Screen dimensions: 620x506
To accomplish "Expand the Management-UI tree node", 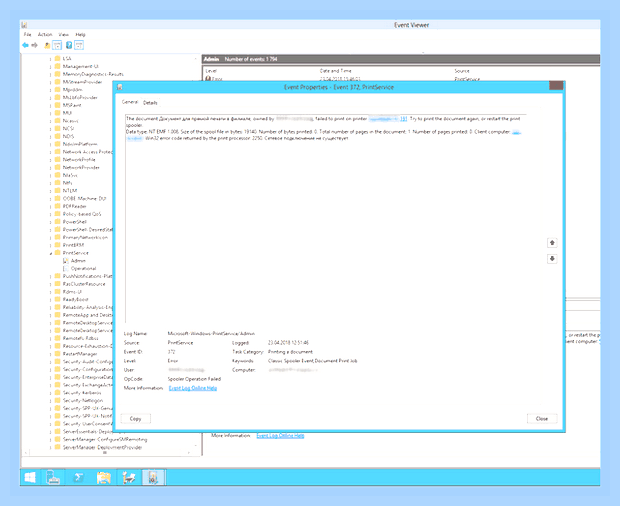I will (x=51, y=67).
